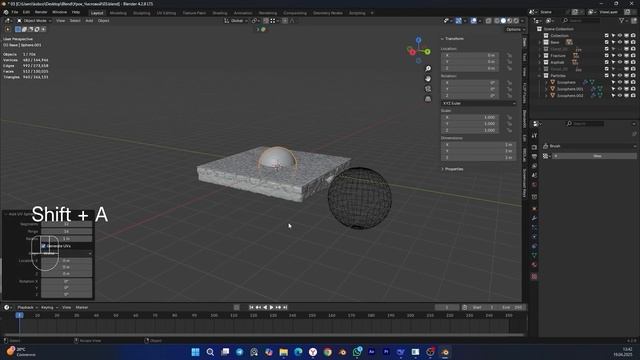
Task: Toggle Generate UVs checkbox in operator panel
Action: click(x=44, y=246)
